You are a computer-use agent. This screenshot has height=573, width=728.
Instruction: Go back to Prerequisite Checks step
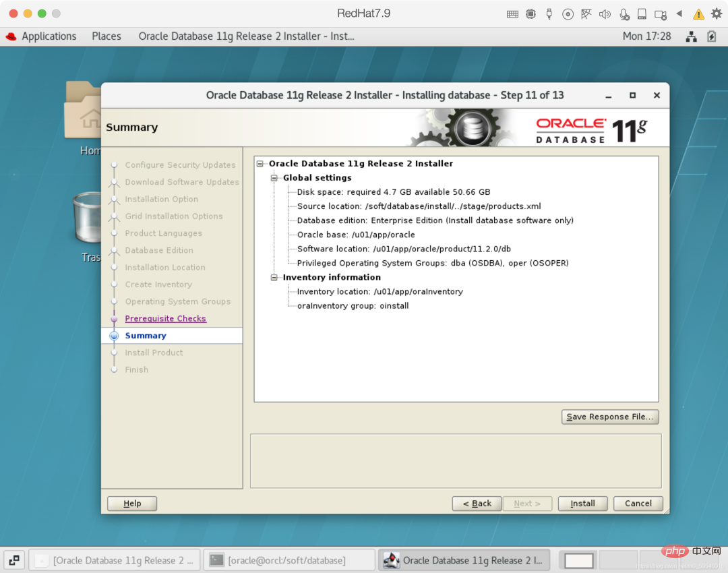(x=165, y=319)
